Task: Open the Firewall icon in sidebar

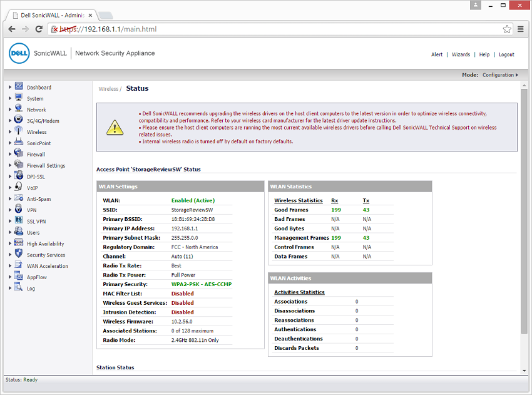Action: [x=19, y=153]
